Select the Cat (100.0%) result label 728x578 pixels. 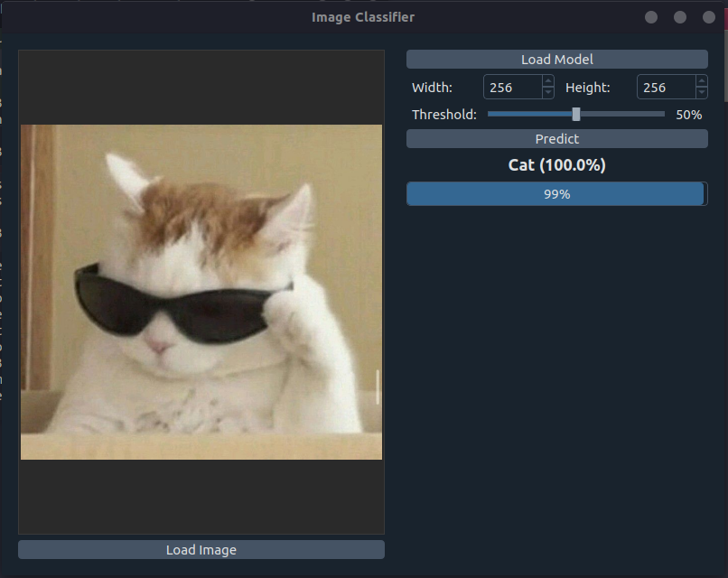coord(556,165)
